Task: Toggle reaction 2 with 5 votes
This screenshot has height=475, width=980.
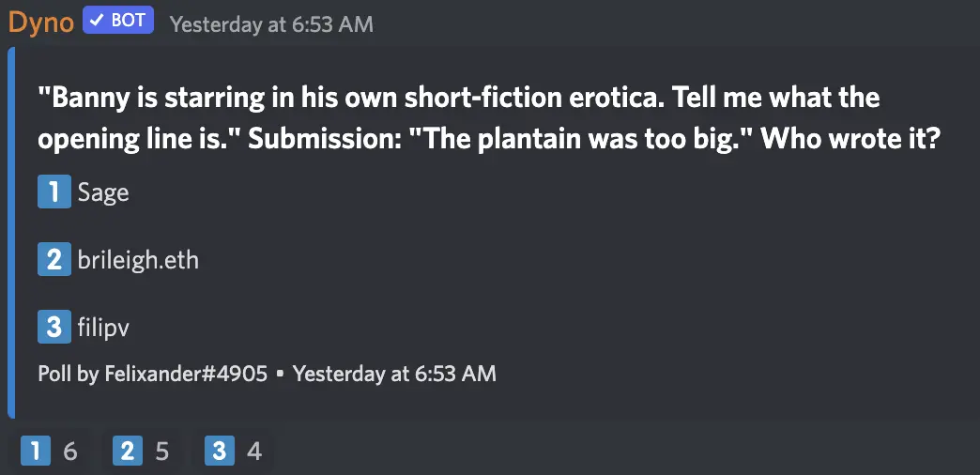Action: point(142,452)
